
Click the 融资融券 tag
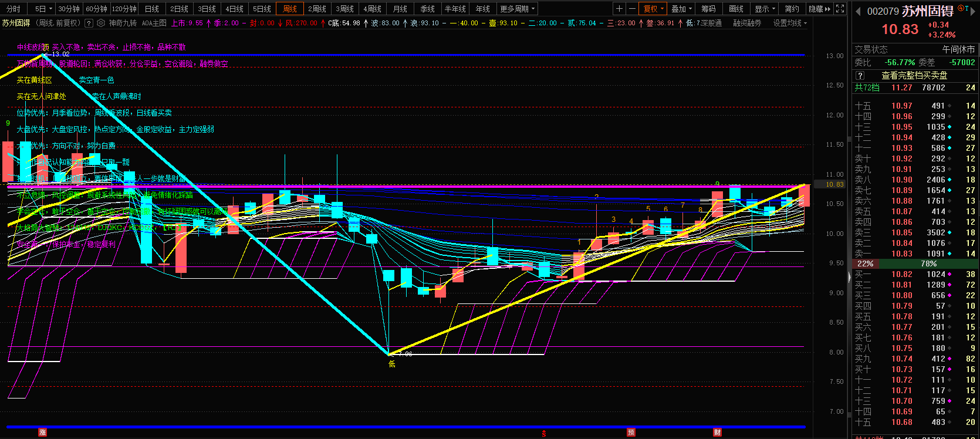click(x=747, y=23)
